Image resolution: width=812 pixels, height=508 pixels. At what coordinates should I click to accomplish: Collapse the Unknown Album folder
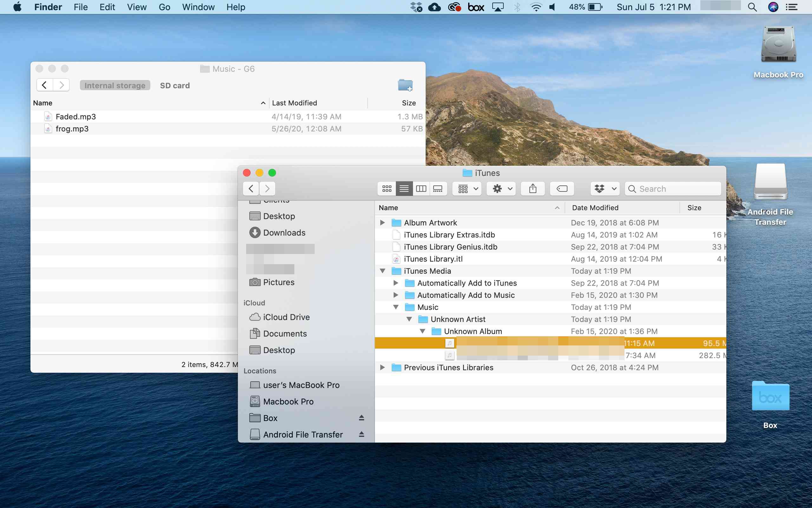[x=423, y=331]
